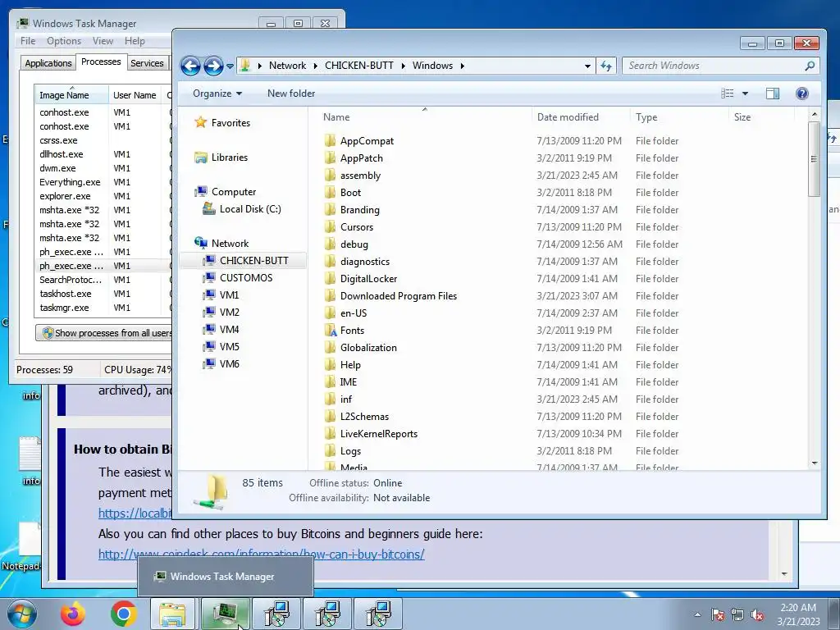
Task: Go forward in Explorer navigation
Action: pyautogui.click(x=213, y=66)
